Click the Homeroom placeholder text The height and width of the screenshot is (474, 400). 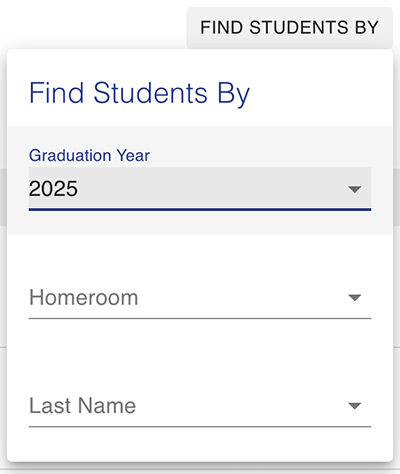(x=84, y=297)
